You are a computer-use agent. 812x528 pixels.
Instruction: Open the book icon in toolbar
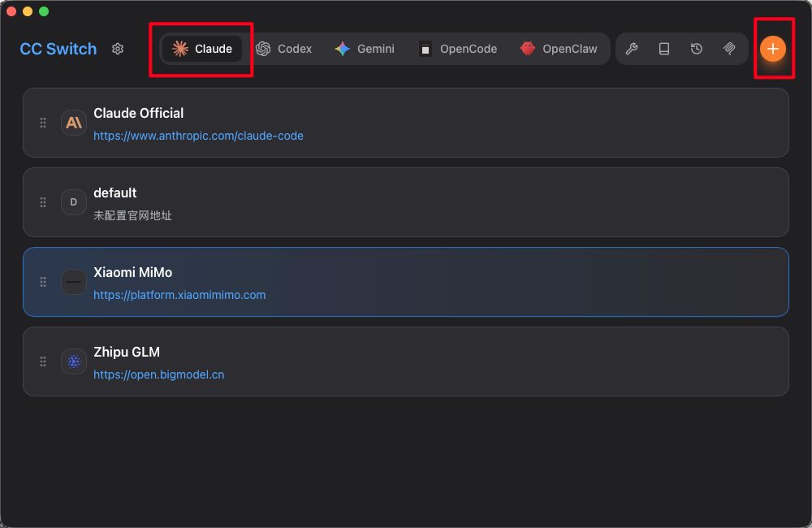664,49
